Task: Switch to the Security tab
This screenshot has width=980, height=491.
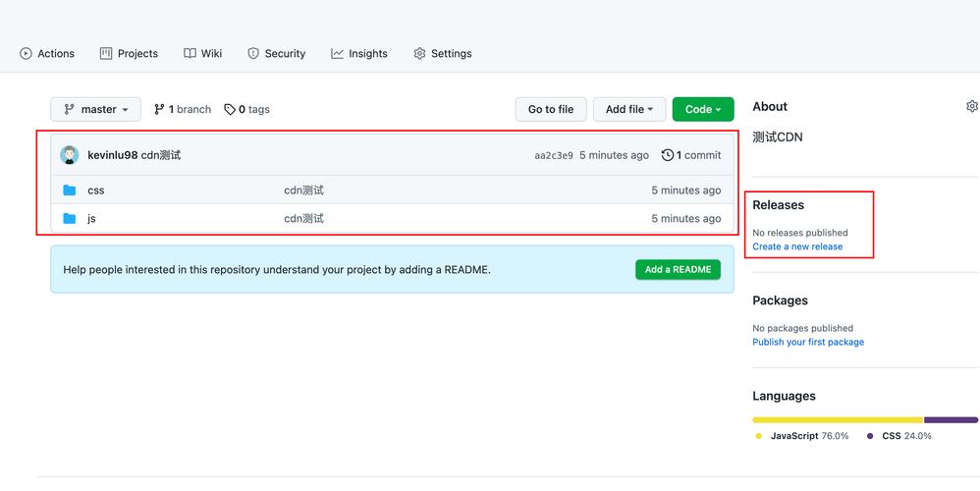Action: pyautogui.click(x=276, y=54)
